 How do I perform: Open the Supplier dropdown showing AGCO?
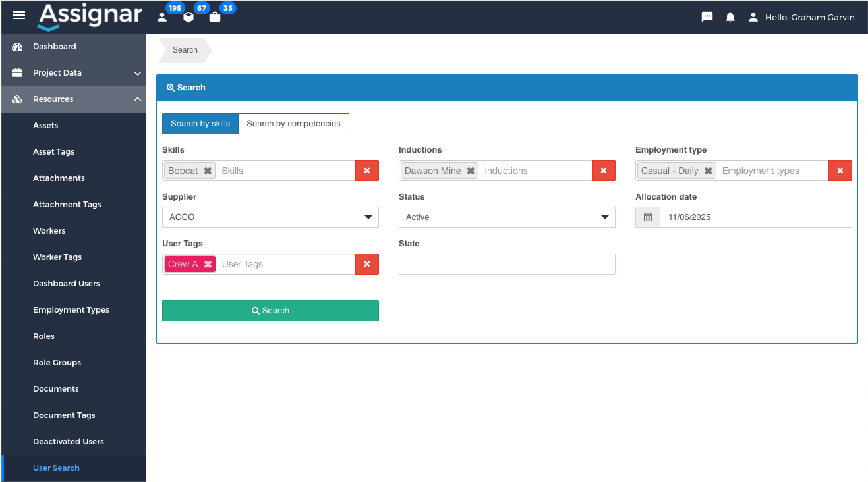point(270,217)
